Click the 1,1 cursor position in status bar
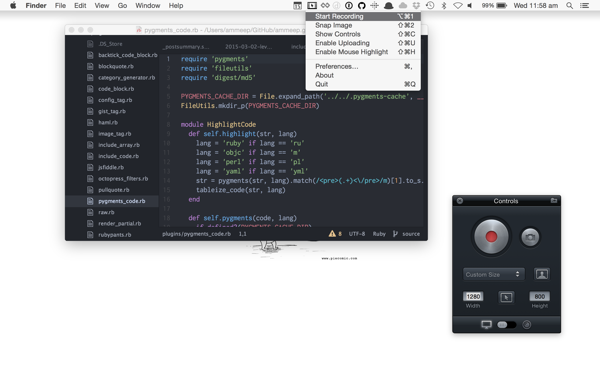The image size is (600, 375). tap(243, 234)
